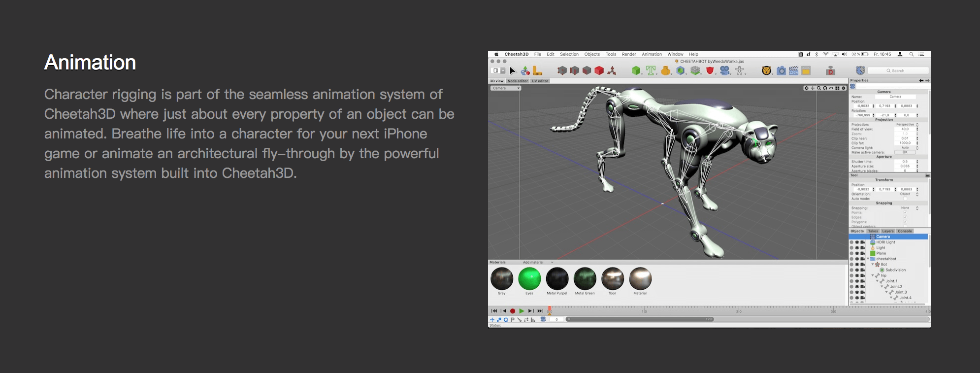Image resolution: width=980 pixels, height=373 pixels.
Task: Toggle visibility eye for cheetahbot
Action: tap(857, 259)
